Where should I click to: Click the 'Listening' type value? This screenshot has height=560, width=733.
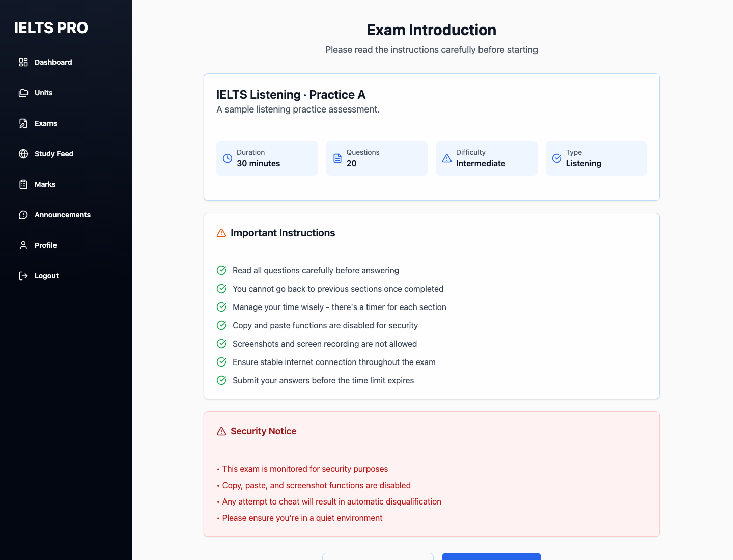pyautogui.click(x=583, y=163)
